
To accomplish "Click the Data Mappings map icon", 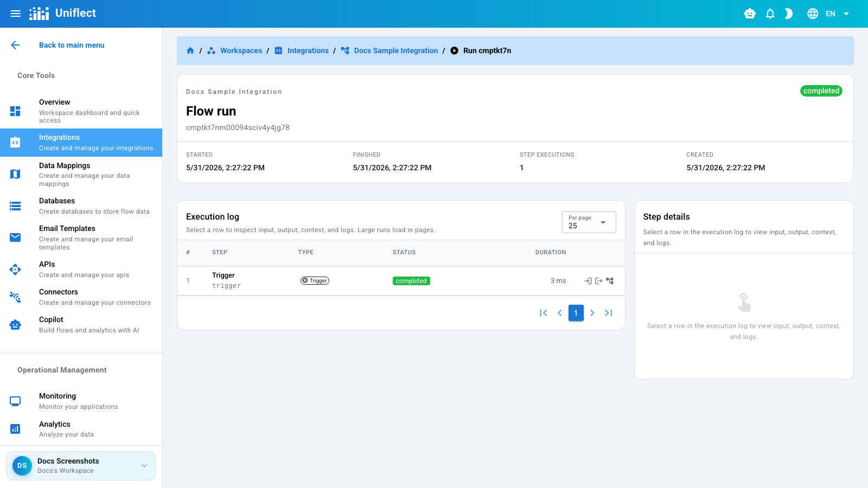I will point(15,174).
